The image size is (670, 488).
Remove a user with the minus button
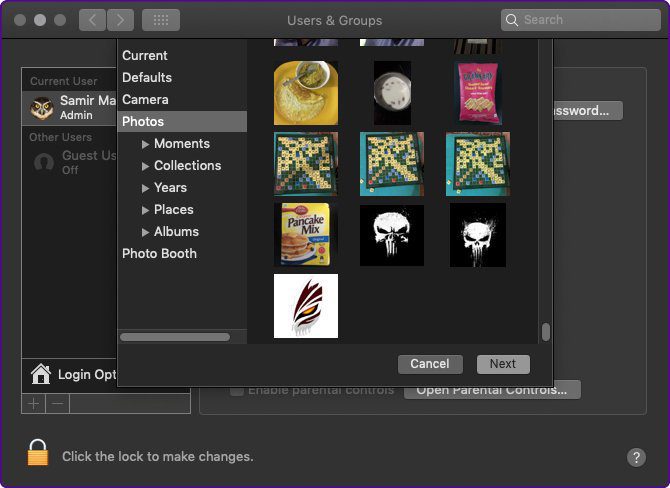pyautogui.click(x=58, y=403)
